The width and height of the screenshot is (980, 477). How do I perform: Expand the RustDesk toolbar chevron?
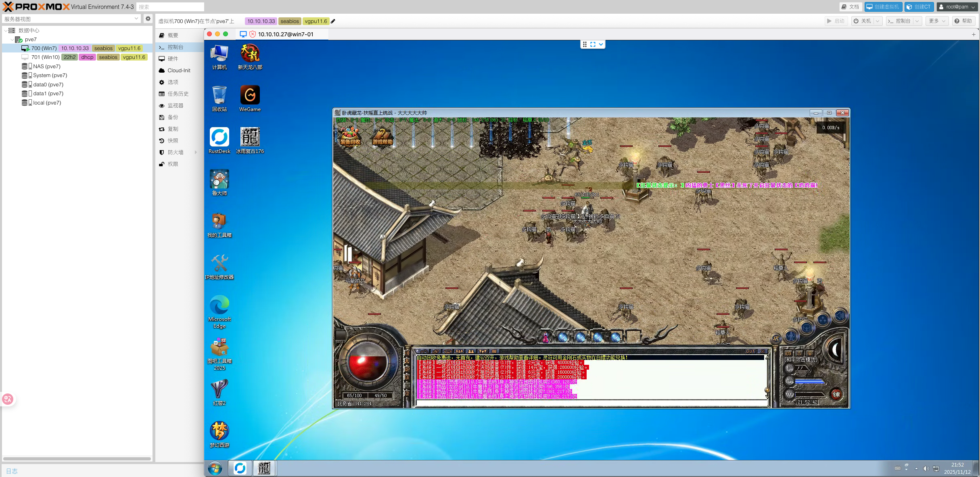(601, 44)
